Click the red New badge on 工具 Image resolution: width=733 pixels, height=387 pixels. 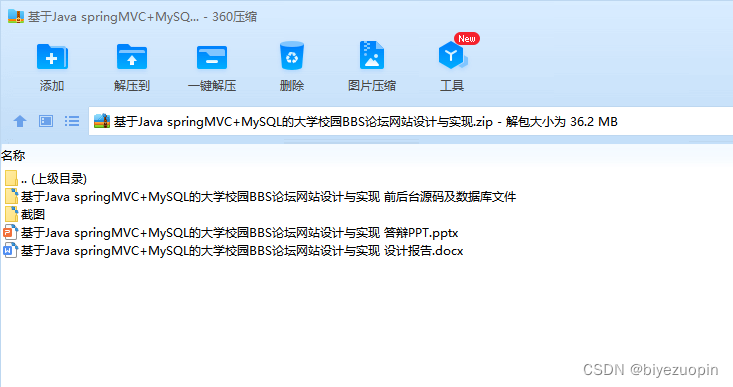pyautogui.click(x=467, y=39)
